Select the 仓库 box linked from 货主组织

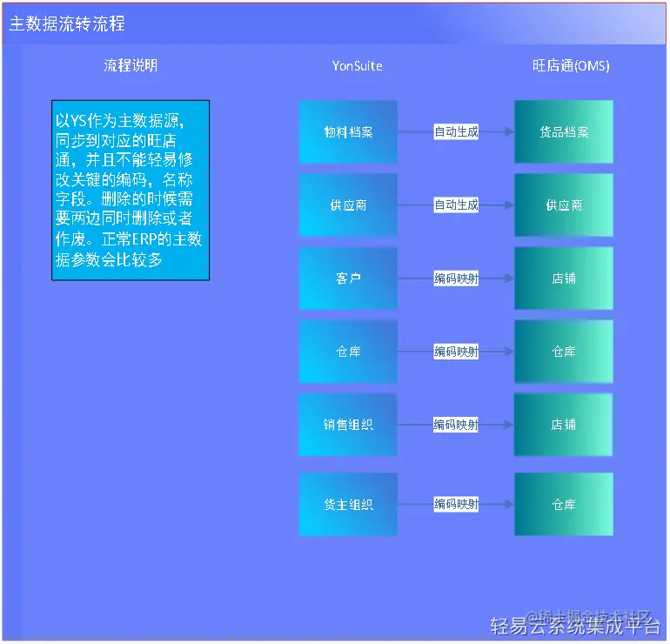pos(564,504)
